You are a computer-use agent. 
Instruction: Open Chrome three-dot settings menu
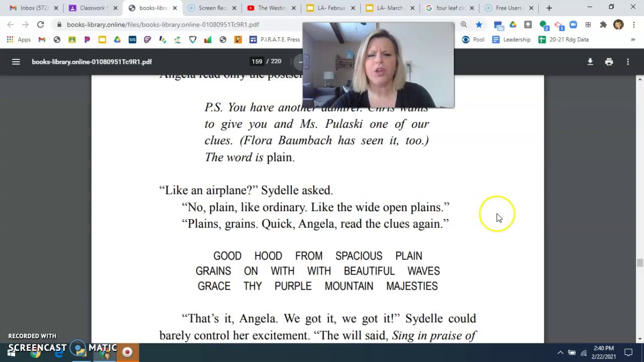(x=633, y=25)
